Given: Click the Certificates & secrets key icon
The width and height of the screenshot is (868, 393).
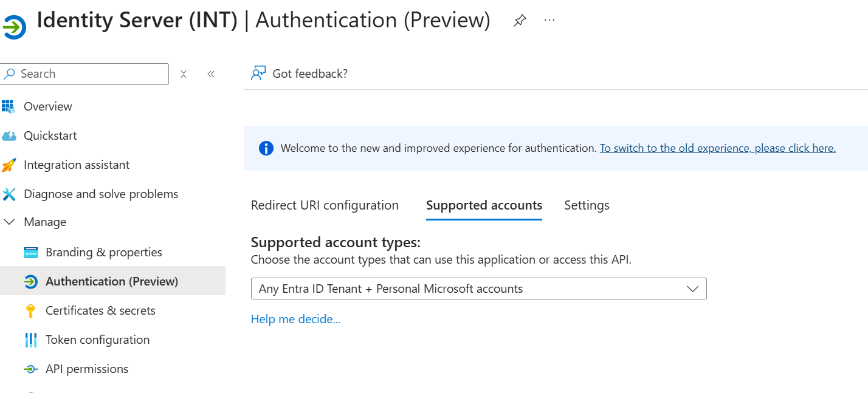Looking at the screenshot, I should tap(30, 311).
